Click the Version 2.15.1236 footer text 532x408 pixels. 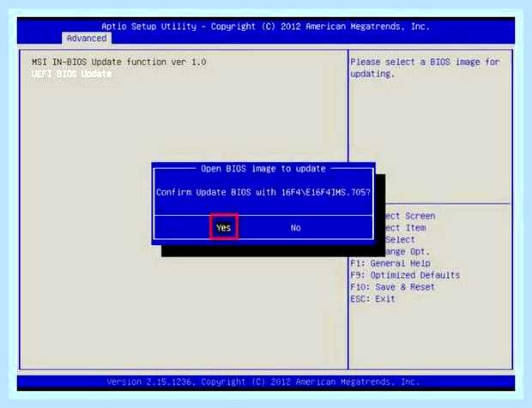pos(263,382)
